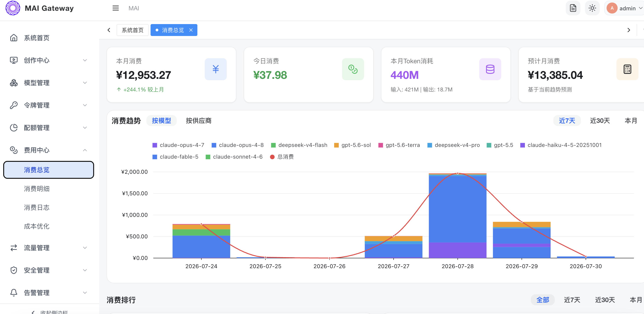
Task: Toggle 总消费 legend entry
Action: pos(282,157)
